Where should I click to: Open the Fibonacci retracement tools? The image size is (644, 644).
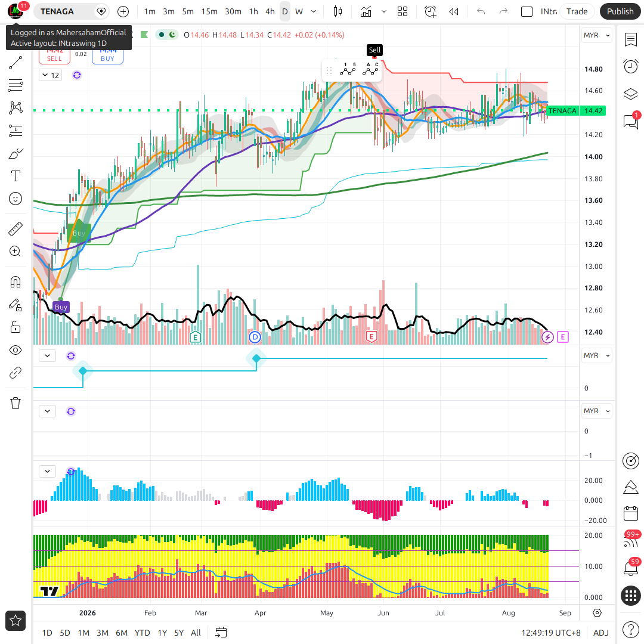[x=15, y=85]
